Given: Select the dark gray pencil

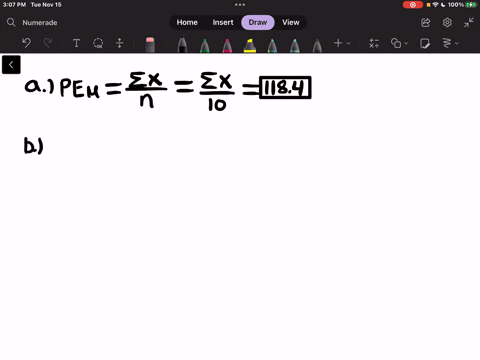Looking at the screenshot, I should coord(317,45).
